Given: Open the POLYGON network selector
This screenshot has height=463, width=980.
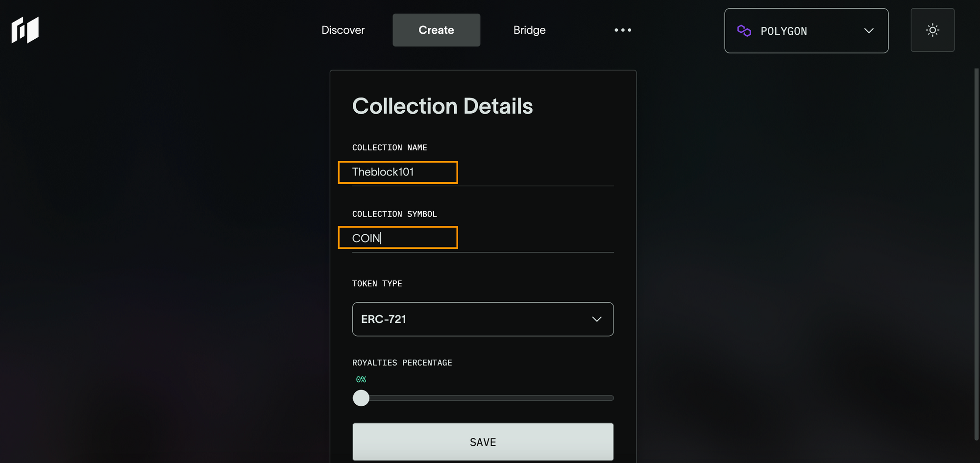Looking at the screenshot, I should coord(807,31).
